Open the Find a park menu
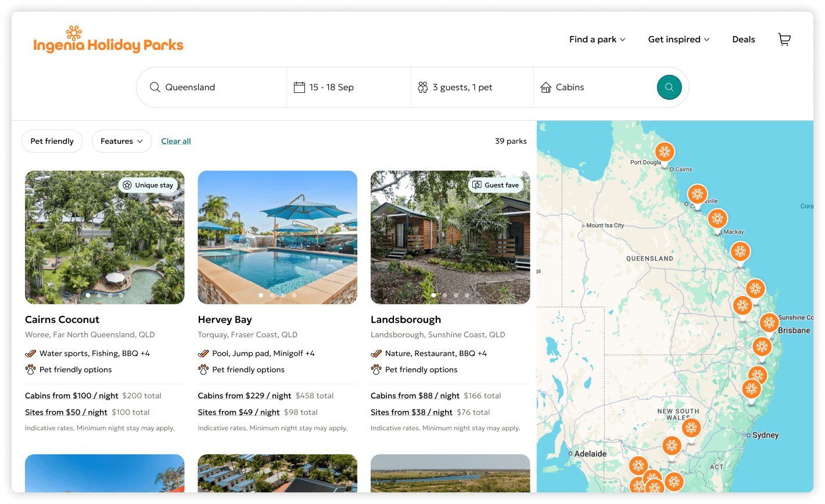This screenshot has height=504, width=825. coord(597,39)
